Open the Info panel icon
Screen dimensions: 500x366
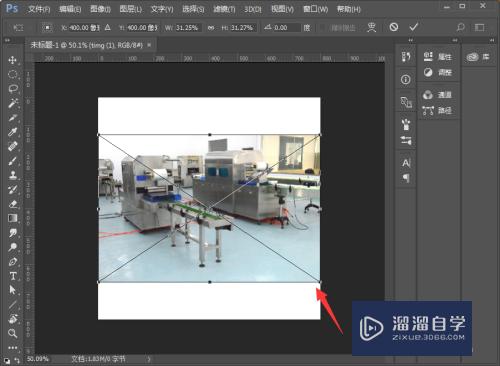coord(406,79)
